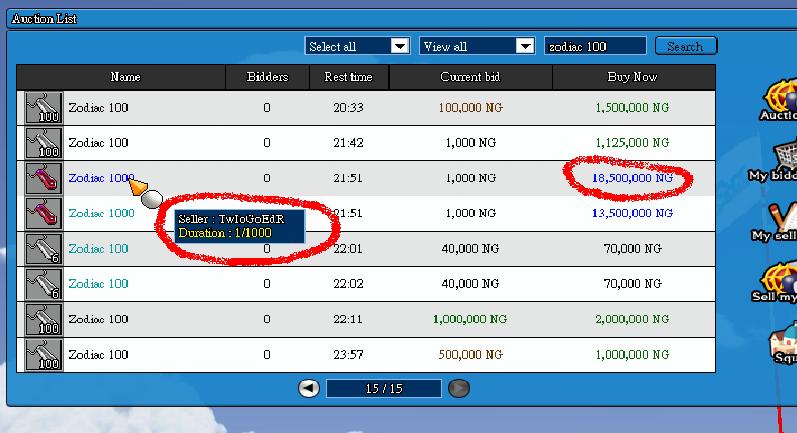Click the next page arrow
797x433 pixels.
coord(458,388)
